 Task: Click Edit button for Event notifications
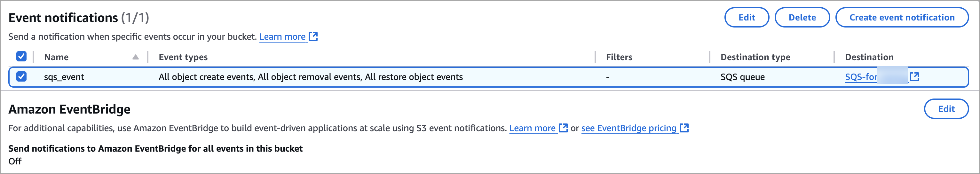(747, 18)
